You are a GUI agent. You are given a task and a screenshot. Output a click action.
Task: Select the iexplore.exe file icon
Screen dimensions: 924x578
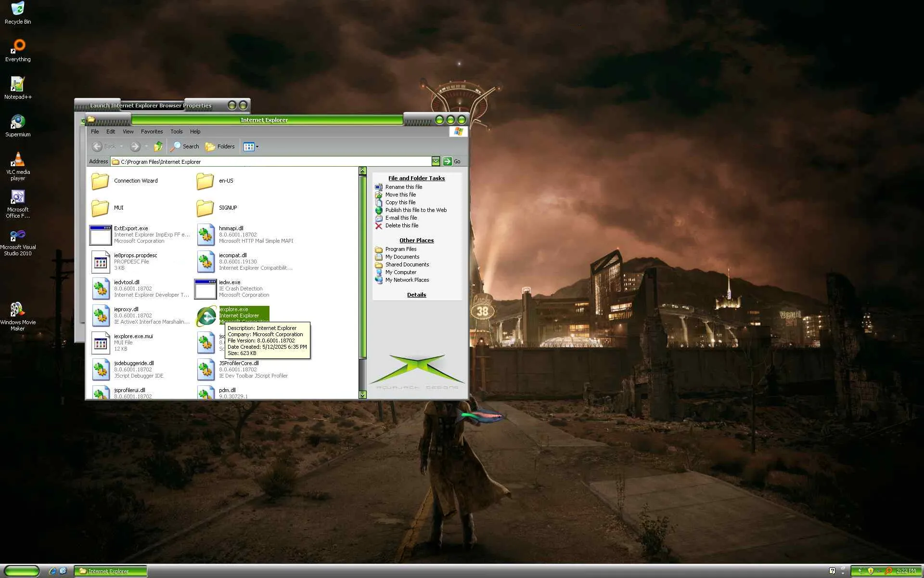click(x=206, y=316)
